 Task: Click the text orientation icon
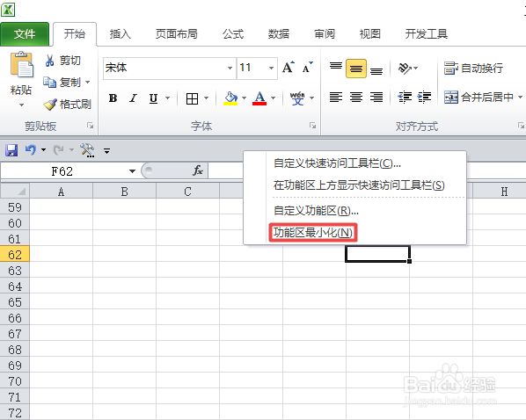[405, 69]
